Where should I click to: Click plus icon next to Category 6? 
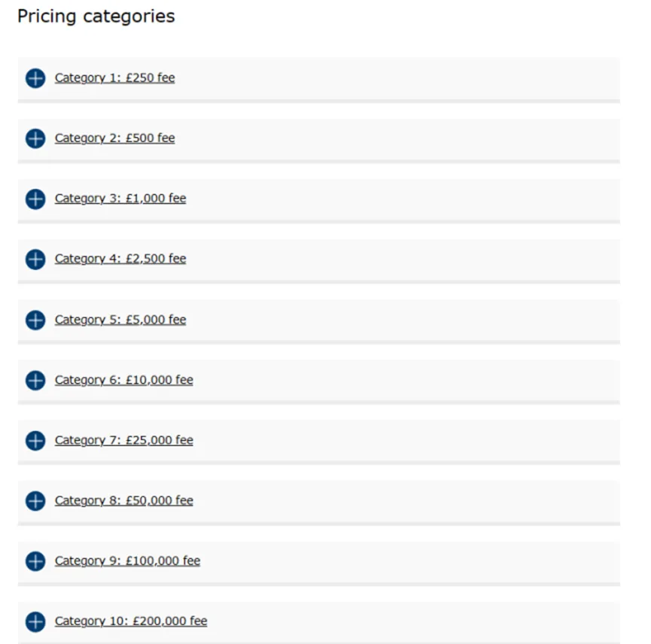pyautogui.click(x=35, y=381)
